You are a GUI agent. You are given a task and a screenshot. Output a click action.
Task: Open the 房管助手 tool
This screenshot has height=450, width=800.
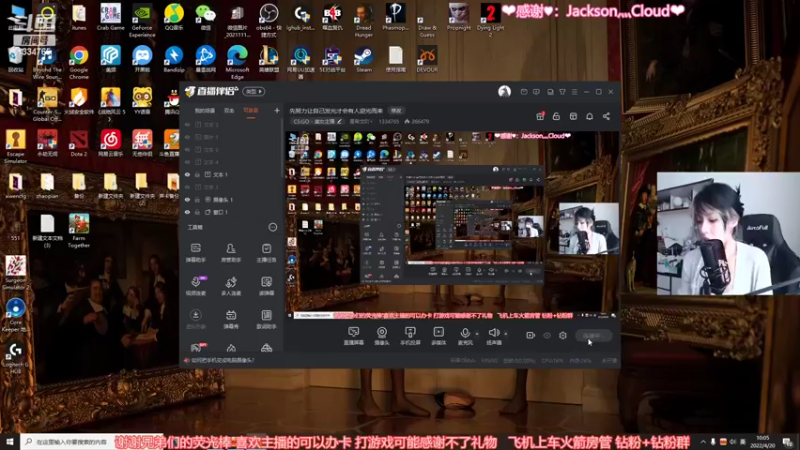(231, 253)
